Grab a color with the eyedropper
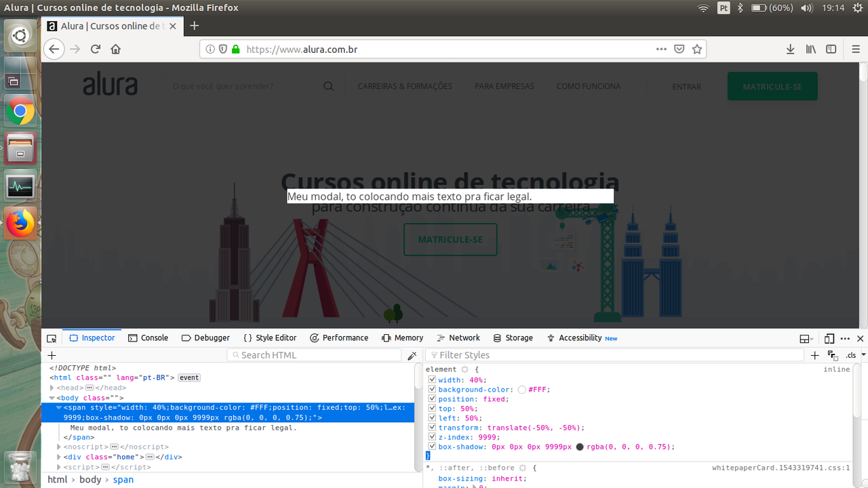 (412, 355)
